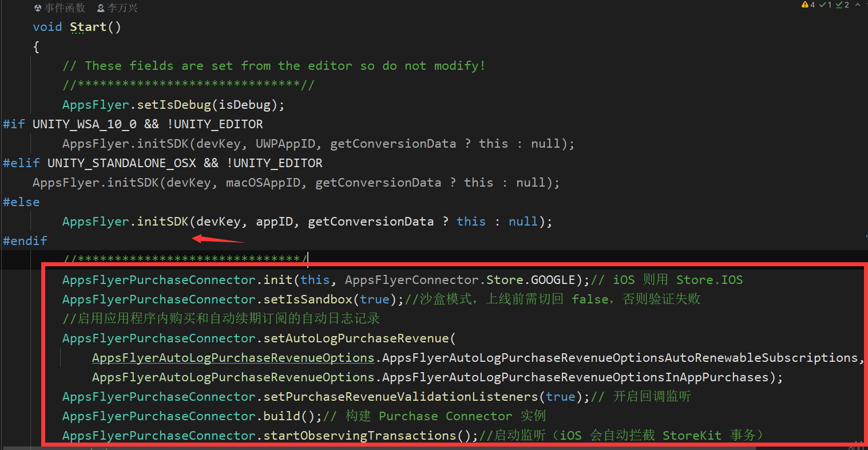Image resolution: width=868 pixels, height=450 pixels.
Task: Click the startObservingTransactions method call
Action: tap(359, 436)
